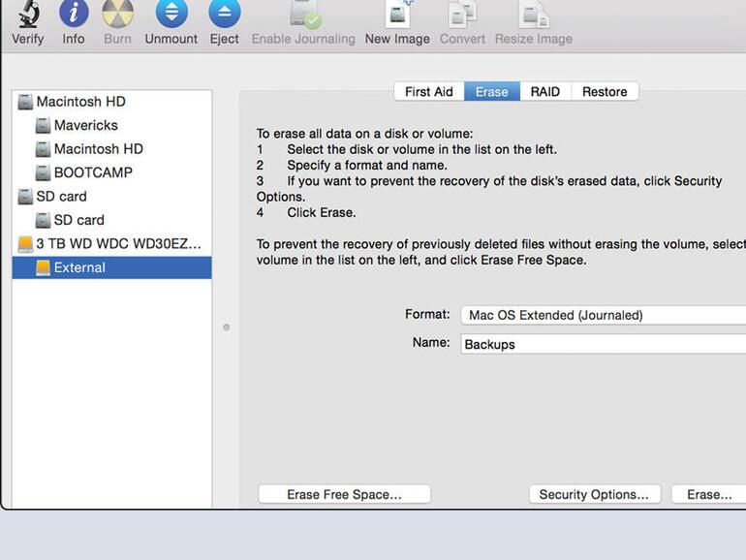Select the indented SD card volume
Viewport: 746px width, 560px height.
111,220
